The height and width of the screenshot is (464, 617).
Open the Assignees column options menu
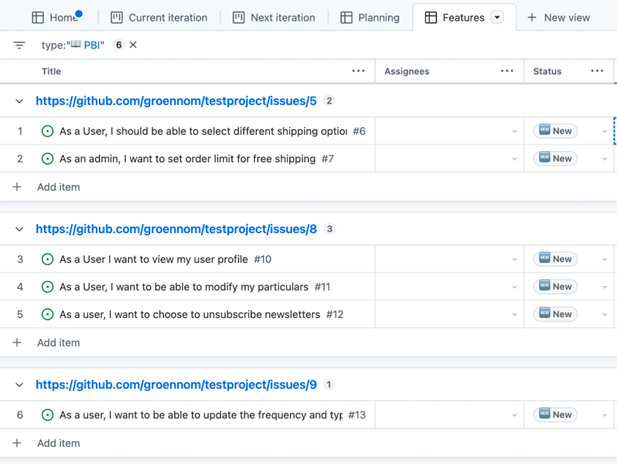point(507,71)
